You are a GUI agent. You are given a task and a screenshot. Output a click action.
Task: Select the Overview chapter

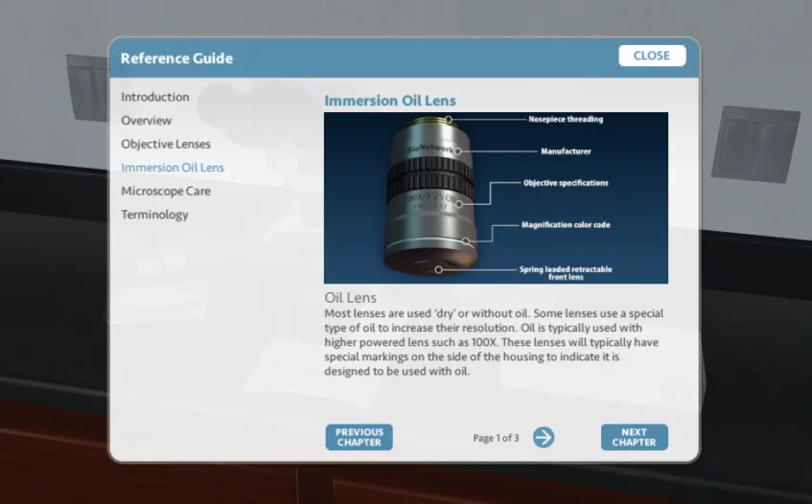[146, 121]
